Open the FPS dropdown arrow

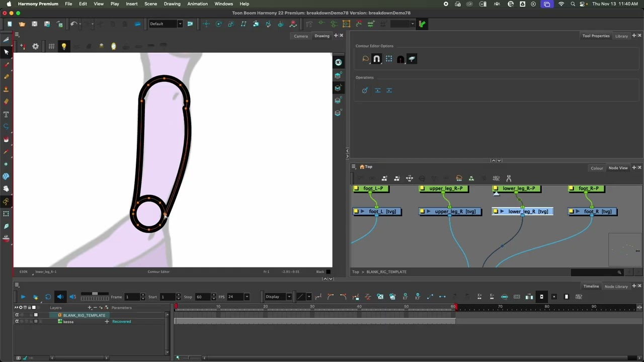click(247, 297)
